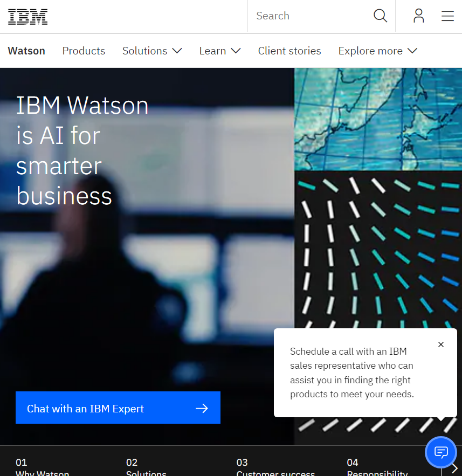This screenshot has width=462, height=476.
Task: Open the blue chat bubble icon
Action: (441, 452)
